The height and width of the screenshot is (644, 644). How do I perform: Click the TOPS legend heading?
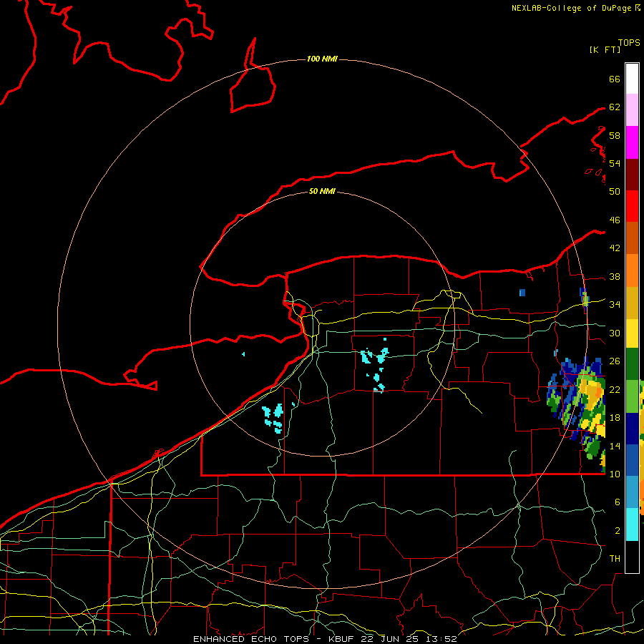(x=629, y=43)
